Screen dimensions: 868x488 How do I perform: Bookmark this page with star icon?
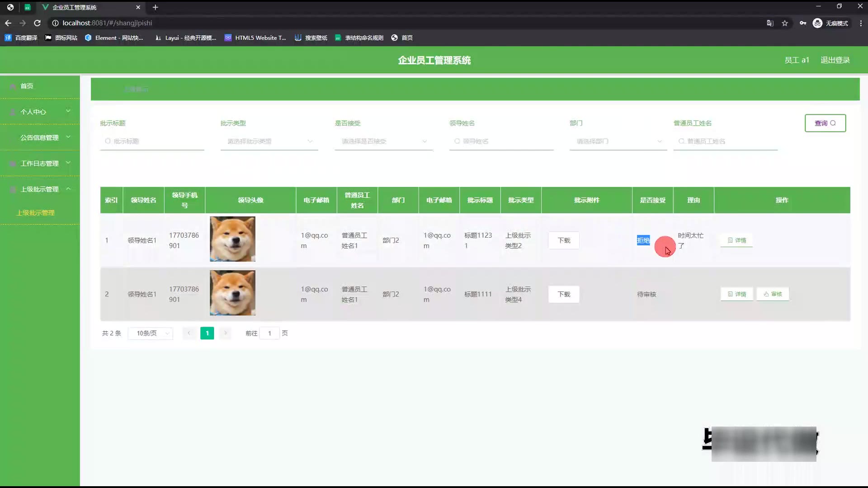pos(785,23)
